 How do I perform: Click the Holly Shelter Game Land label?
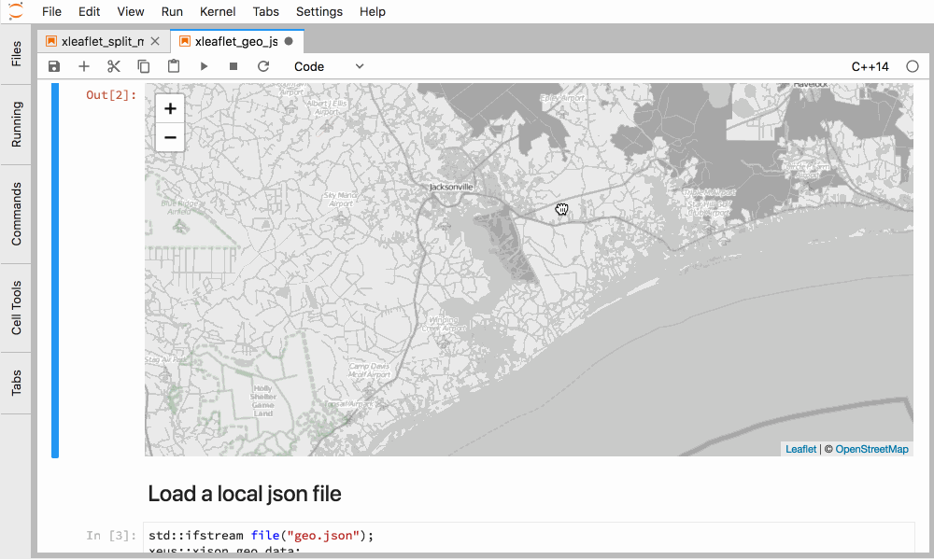coord(262,400)
